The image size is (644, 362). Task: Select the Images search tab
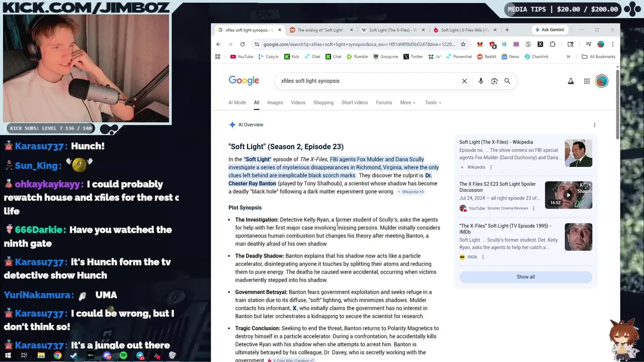(x=275, y=103)
